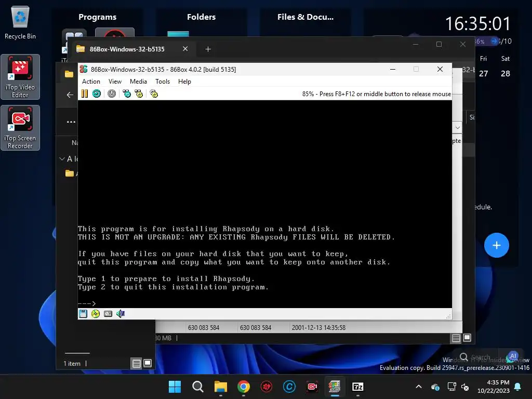Select the 86Box-Windows-32-b5135 Explorer tab
This screenshot has width=532, height=399.
127,49
